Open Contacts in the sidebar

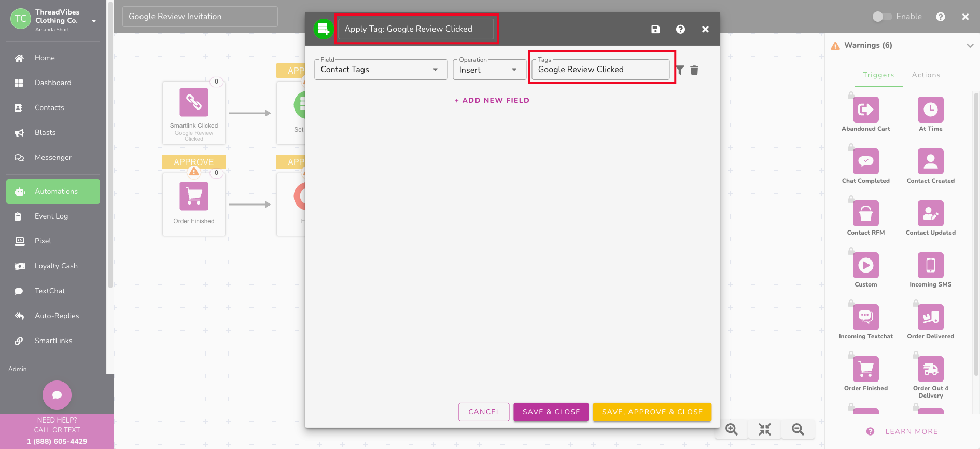pos(53,107)
